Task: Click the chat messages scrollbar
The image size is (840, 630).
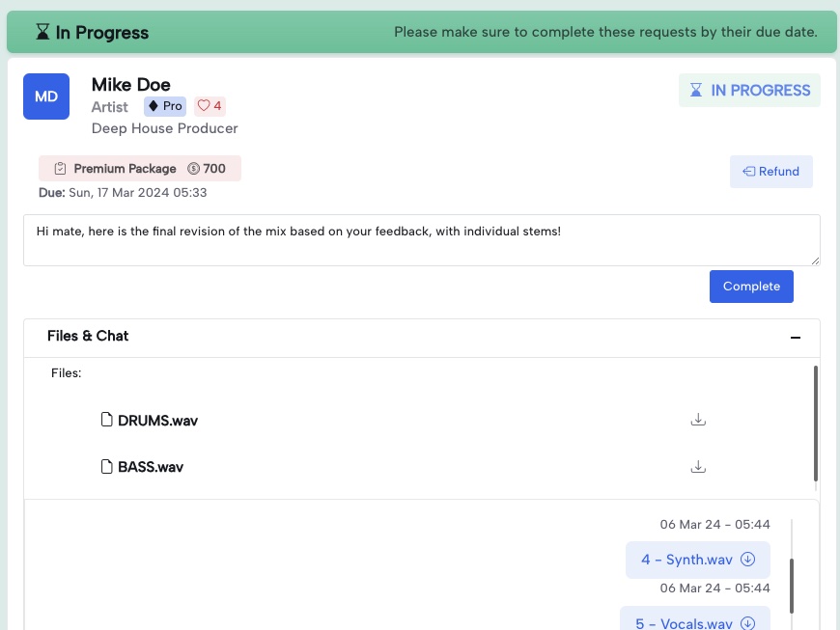Action: coord(793,585)
